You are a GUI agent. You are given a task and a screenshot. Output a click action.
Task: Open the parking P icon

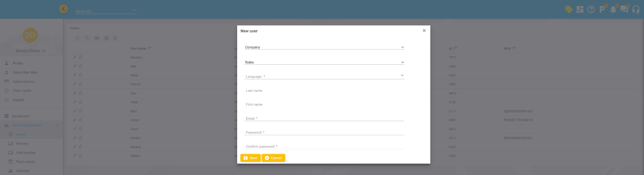click(602, 9)
